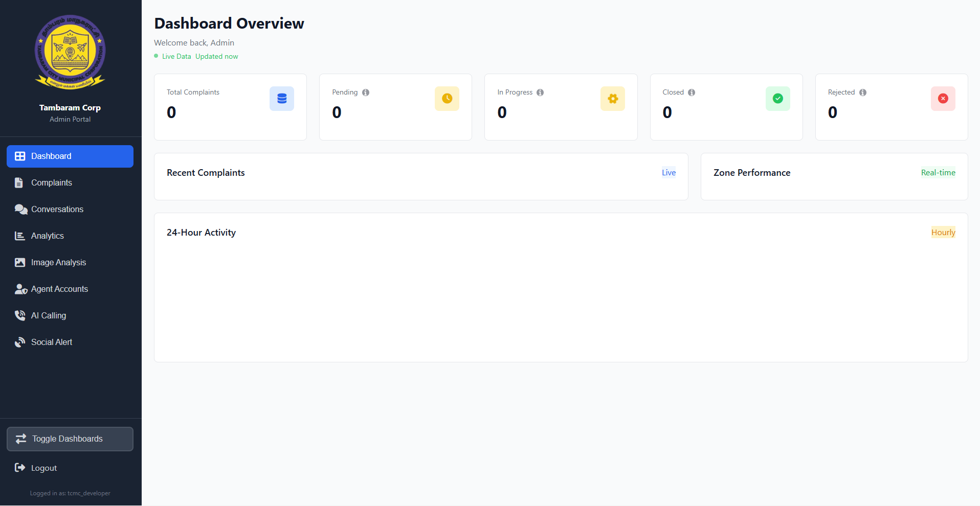Click the In Progress count value
The height and width of the screenshot is (506, 980).
point(502,112)
